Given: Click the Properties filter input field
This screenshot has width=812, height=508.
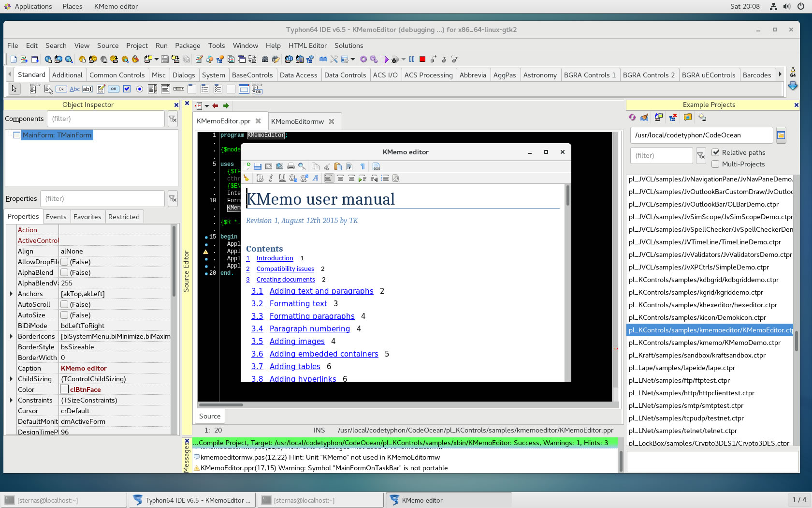Looking at the screenshot, I should 102,198.
